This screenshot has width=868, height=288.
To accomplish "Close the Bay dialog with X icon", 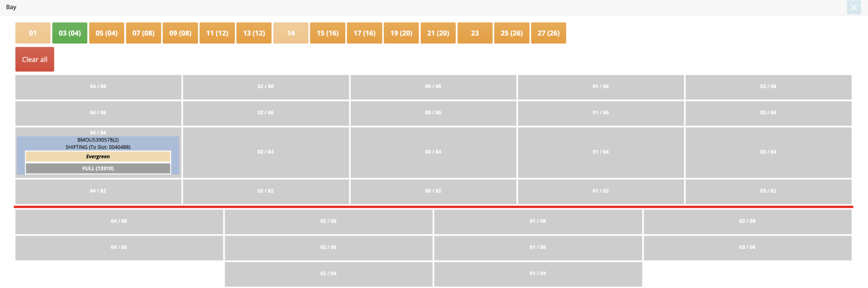I will [x=854, y=7].
